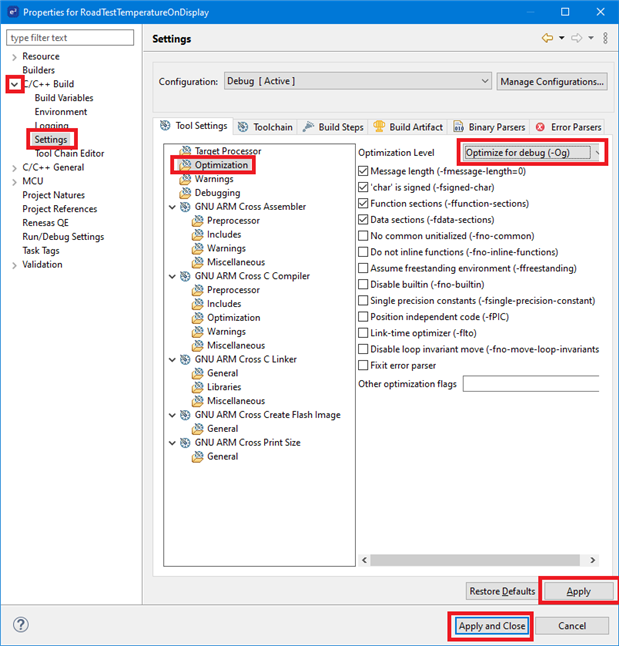Click the Warnings icon below Optimization
The image size is (619, 646).
click(185, 179)
